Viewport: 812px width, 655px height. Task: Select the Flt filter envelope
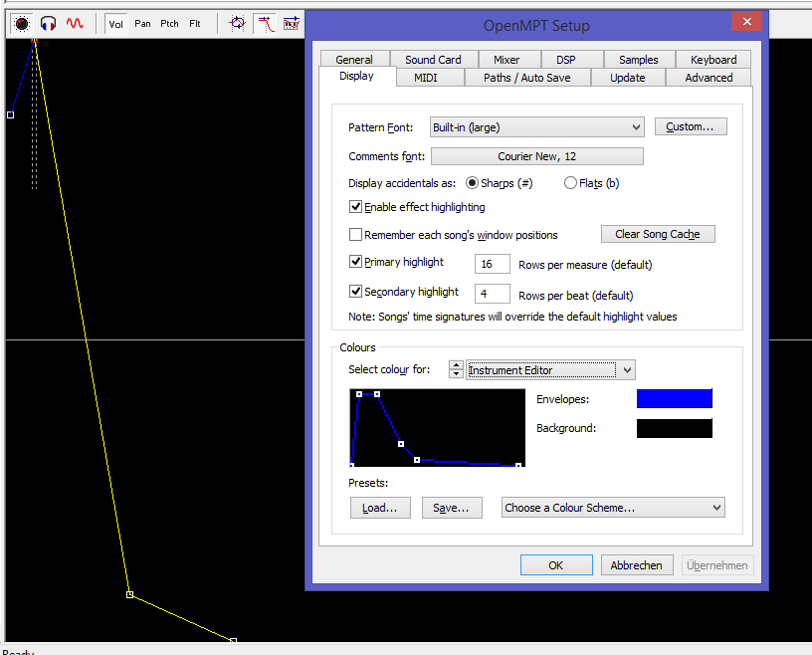195,23
